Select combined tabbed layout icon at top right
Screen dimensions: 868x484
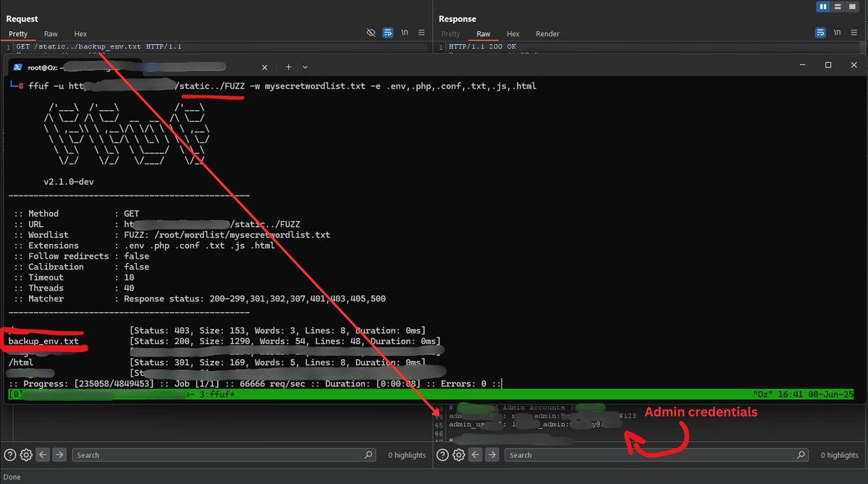coord(853,7)
